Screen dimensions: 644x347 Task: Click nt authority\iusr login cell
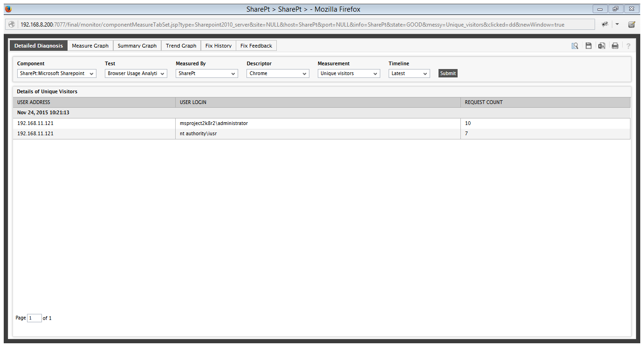tap(317, 134)
